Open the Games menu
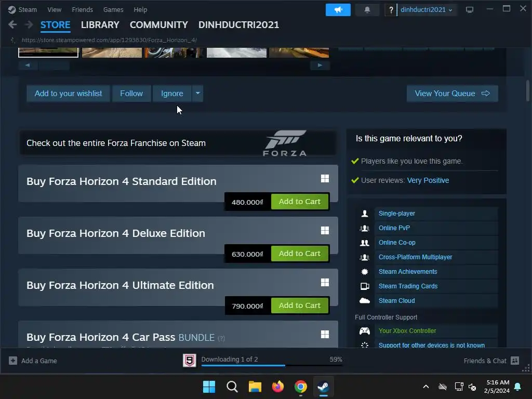This screenshot has width=532, height=399. pyautogui.click(x=113, y=10)
